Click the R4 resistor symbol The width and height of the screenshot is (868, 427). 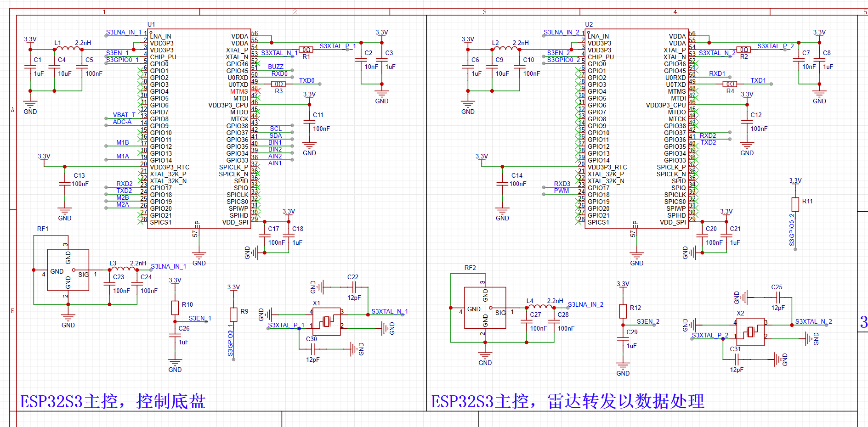pyautogui.click(x=730, y=84)
